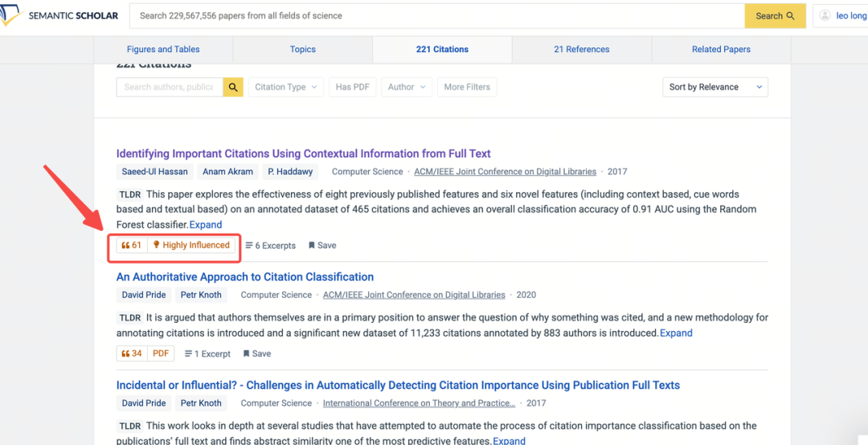Screen dimensions: 868x445
Task: Expand the first paper's TLDR text
Action: (206, 225)
